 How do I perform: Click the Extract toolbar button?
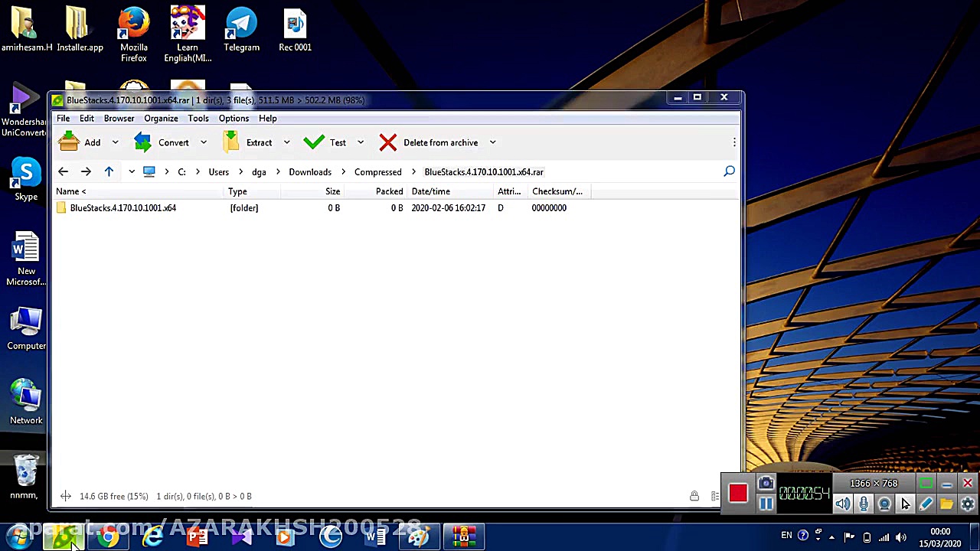pyautogui.click(x=248, y=142)
